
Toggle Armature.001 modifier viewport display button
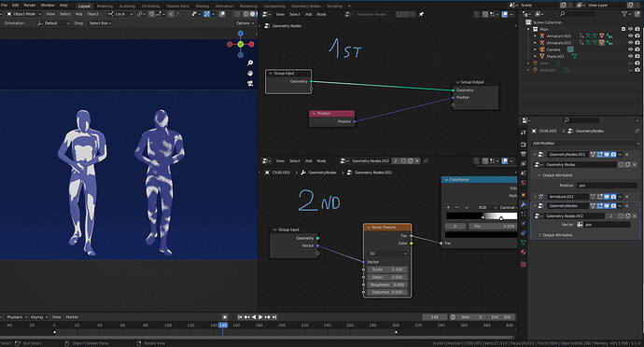(x=607, y=197)
